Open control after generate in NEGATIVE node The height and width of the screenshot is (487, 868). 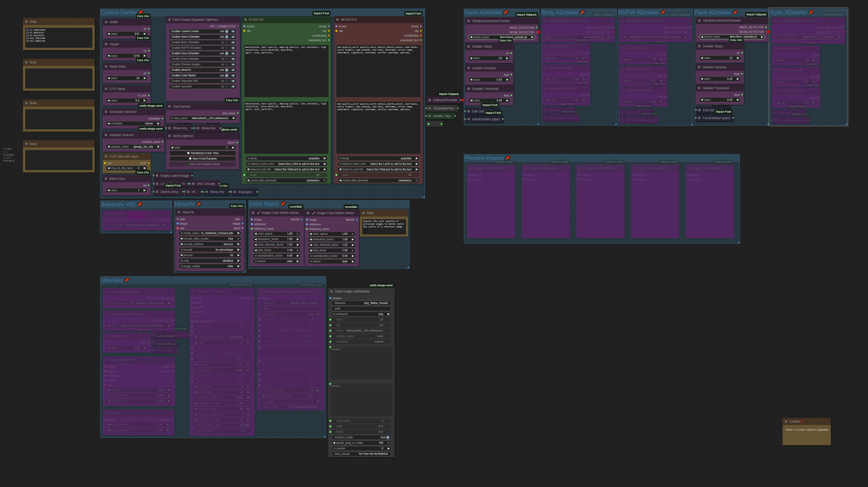(378, 181)
